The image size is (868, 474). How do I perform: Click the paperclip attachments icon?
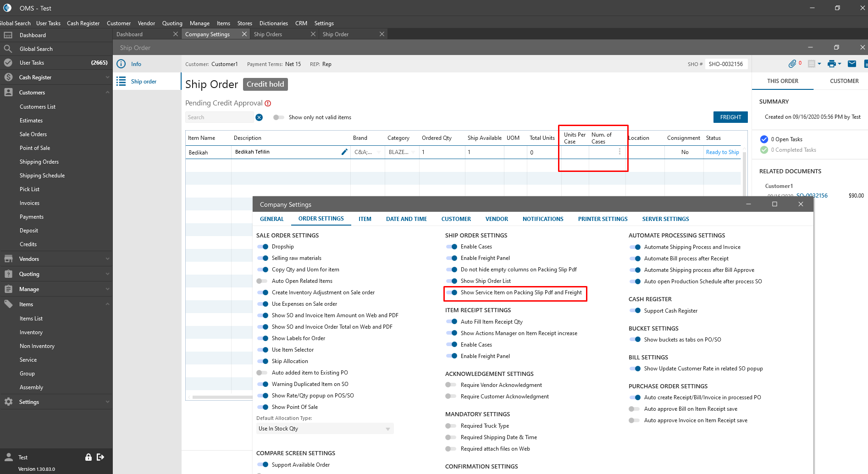pyautogui.click(x=792, y=64)
